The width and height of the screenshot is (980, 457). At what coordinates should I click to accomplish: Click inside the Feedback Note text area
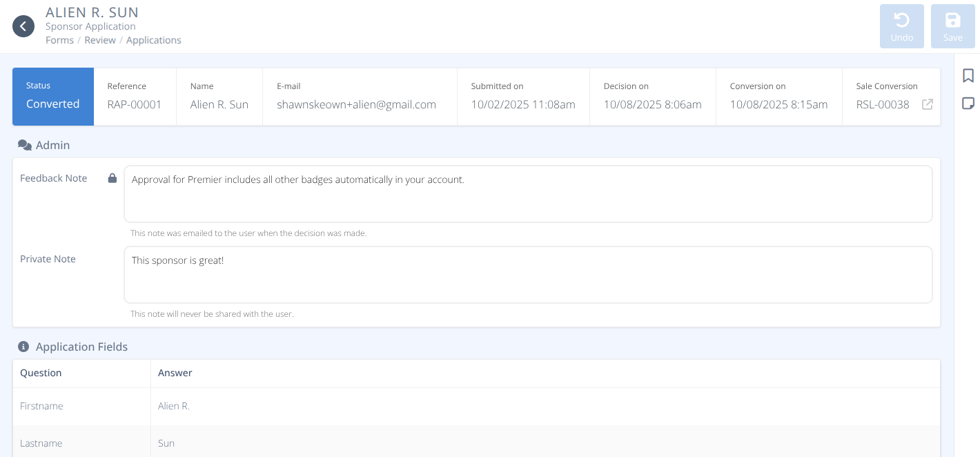click(528, 193)
